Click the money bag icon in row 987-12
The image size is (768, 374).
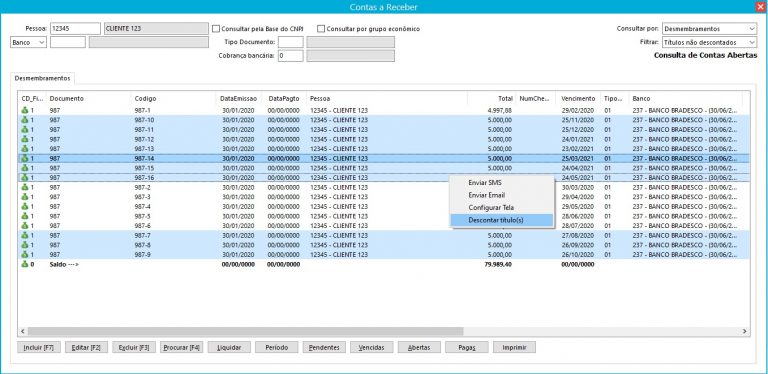[25, 140]
